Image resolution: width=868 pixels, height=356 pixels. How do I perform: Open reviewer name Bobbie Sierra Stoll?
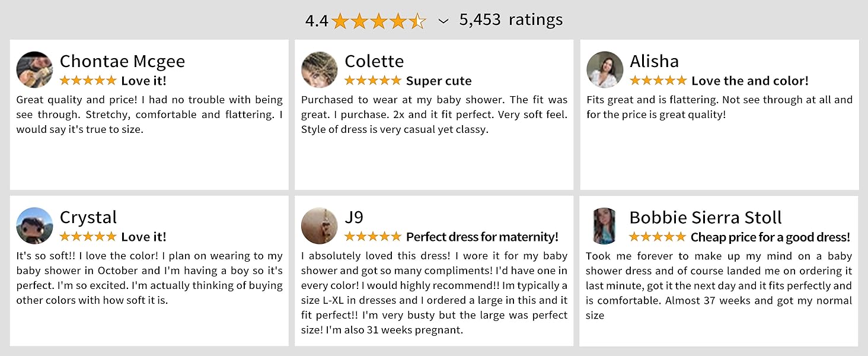pos(706,217)
